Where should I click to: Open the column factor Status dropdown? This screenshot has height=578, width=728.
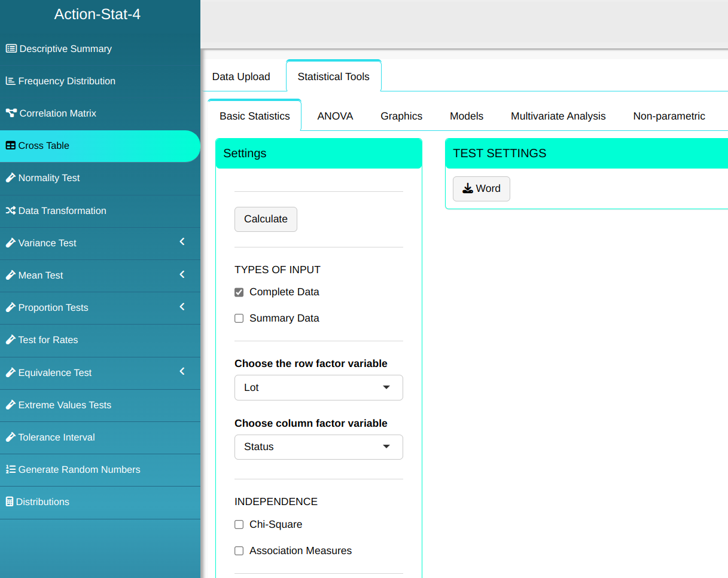pyautogui.click(x=318, y=447)
